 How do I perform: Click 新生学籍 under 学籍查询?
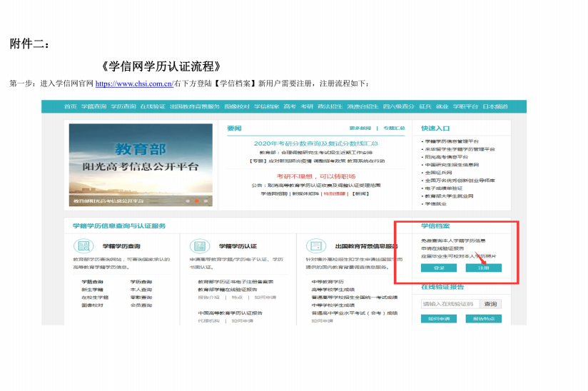92,290
